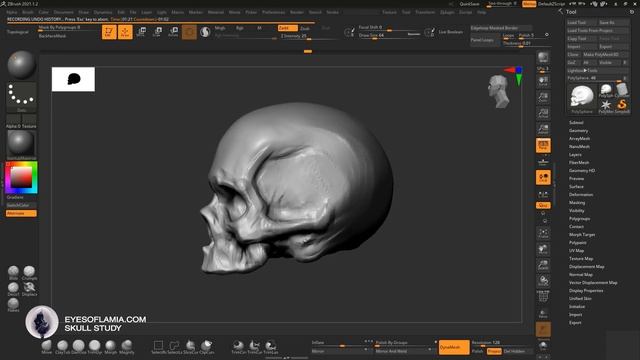Pick the SelectRect brush
This screenshot has height=360, width=640.
[158, 347]
